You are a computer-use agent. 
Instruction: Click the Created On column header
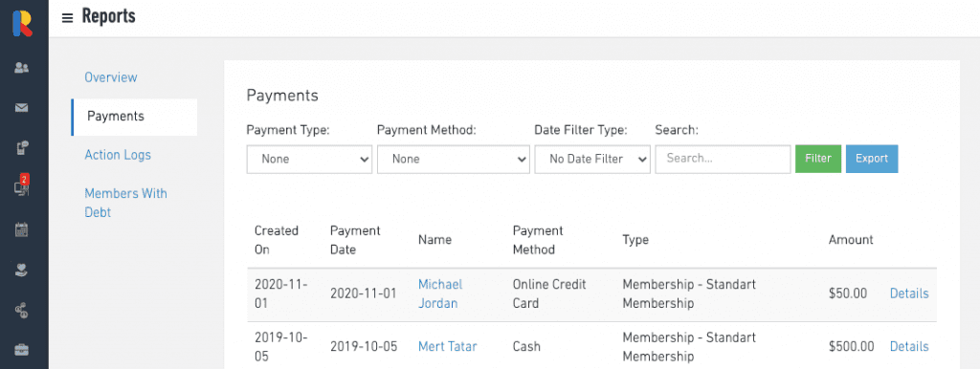pyautogui.click(x=277, y=240)
